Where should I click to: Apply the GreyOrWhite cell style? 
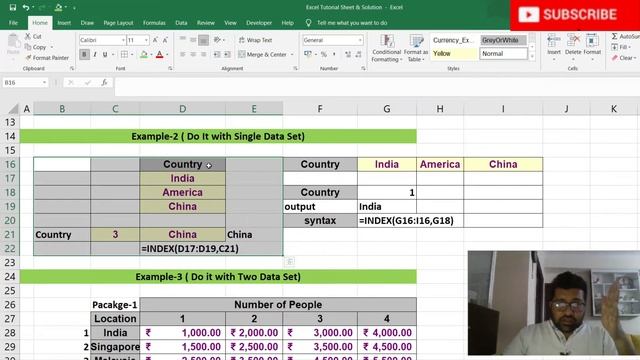(x=503, y=40)
